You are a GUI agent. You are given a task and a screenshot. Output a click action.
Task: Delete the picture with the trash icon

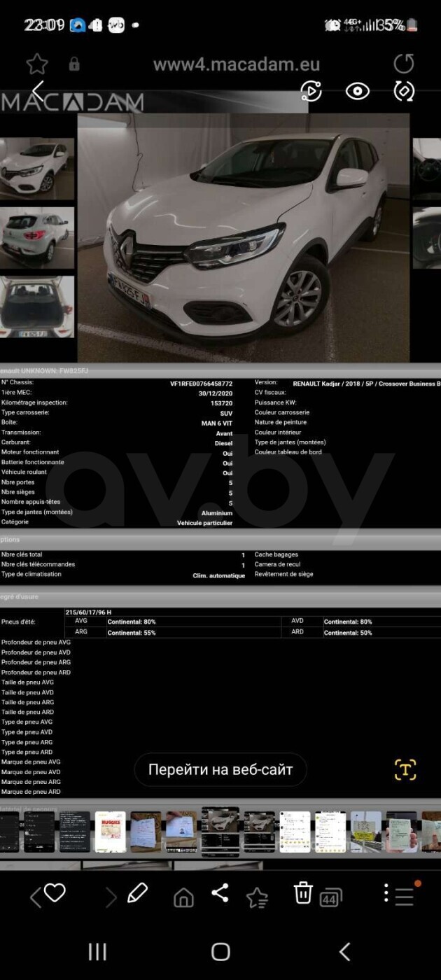pos(302,892)
